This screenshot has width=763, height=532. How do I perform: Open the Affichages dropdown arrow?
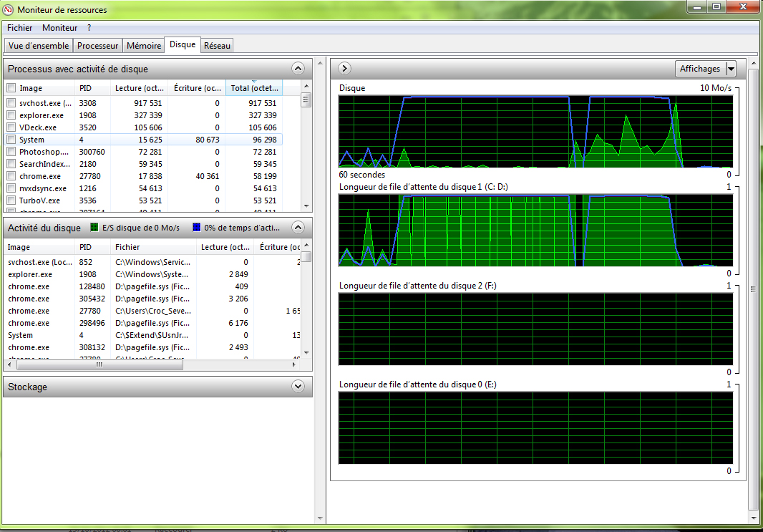731,69
